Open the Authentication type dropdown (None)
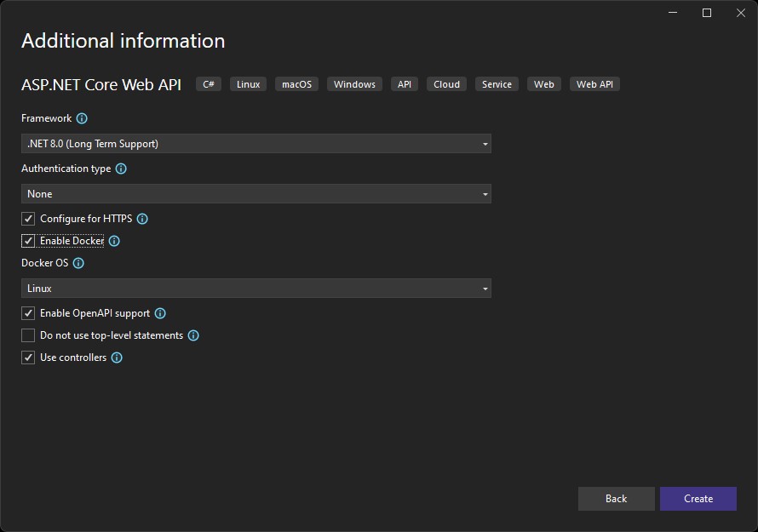 pos(256,194)
